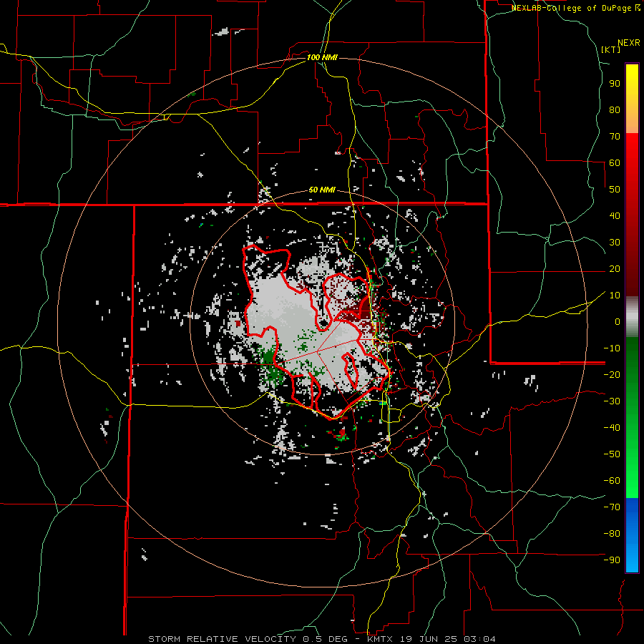Click the 70 value on the velocity scale
The height and width of the screenshot is (644, 644).
point(615,137)
